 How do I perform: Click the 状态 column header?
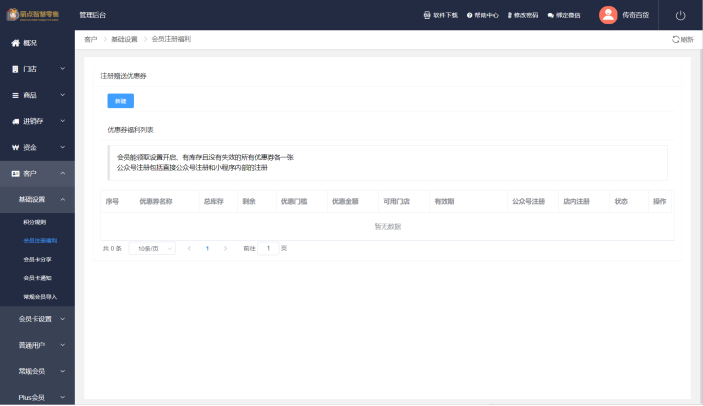(621, 202)
